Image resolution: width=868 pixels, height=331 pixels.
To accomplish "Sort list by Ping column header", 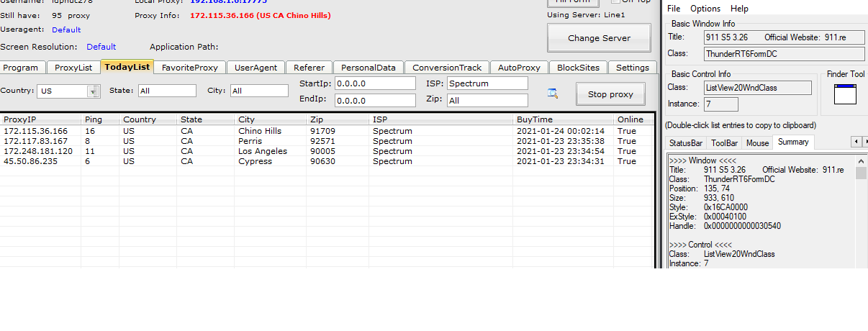I will coord(100,119).
